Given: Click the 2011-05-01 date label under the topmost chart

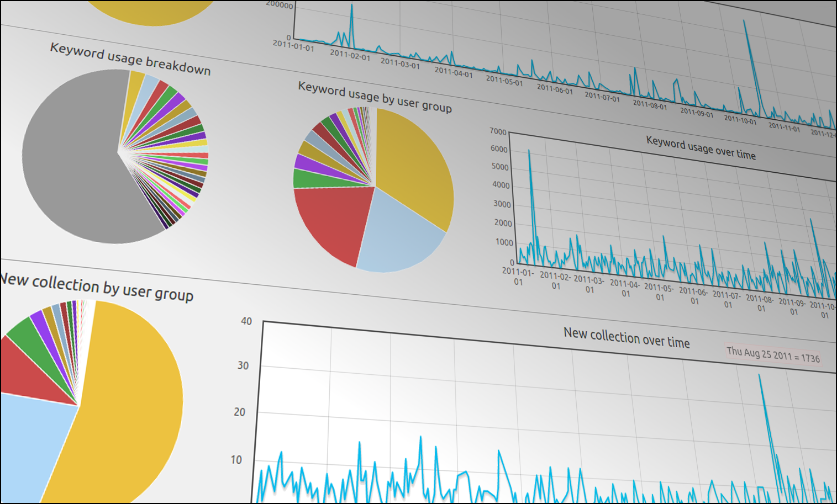Looking at the screenshot, I should pos(504,81).
